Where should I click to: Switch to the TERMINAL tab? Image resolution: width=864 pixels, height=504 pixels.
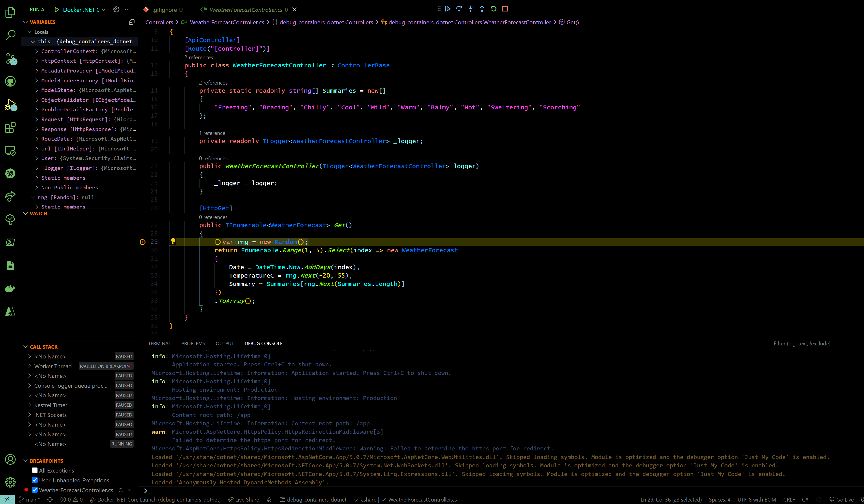pos(159,343)
